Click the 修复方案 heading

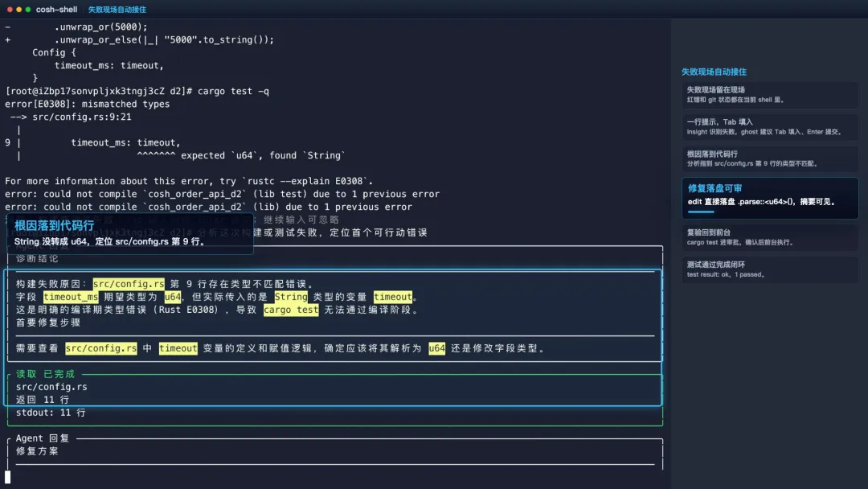point(37,451)
